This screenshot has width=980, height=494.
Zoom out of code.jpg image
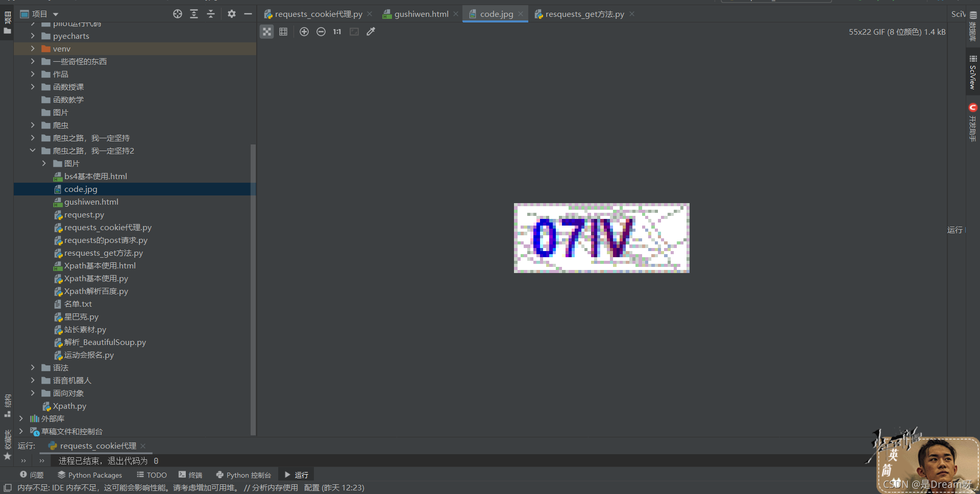click(321, 32)
